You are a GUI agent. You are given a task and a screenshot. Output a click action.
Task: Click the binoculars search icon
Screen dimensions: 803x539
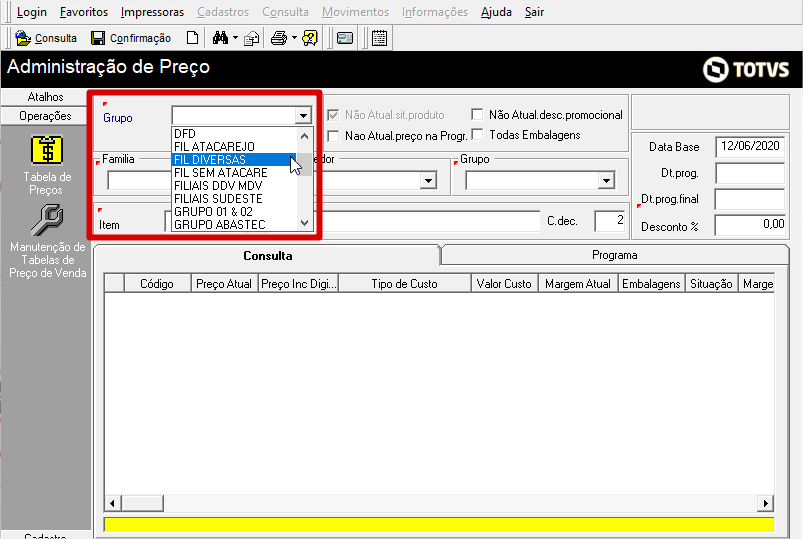pyautogui.click(x=220, y=38)
